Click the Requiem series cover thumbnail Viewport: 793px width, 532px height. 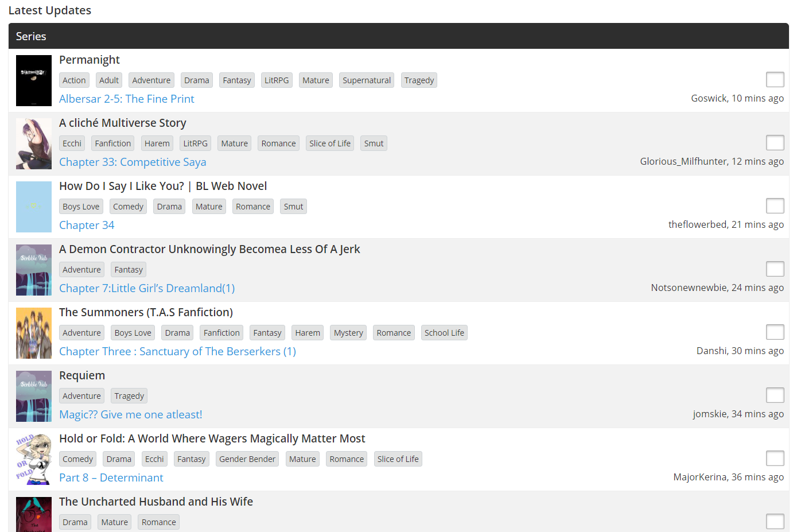tap(34, 396)
